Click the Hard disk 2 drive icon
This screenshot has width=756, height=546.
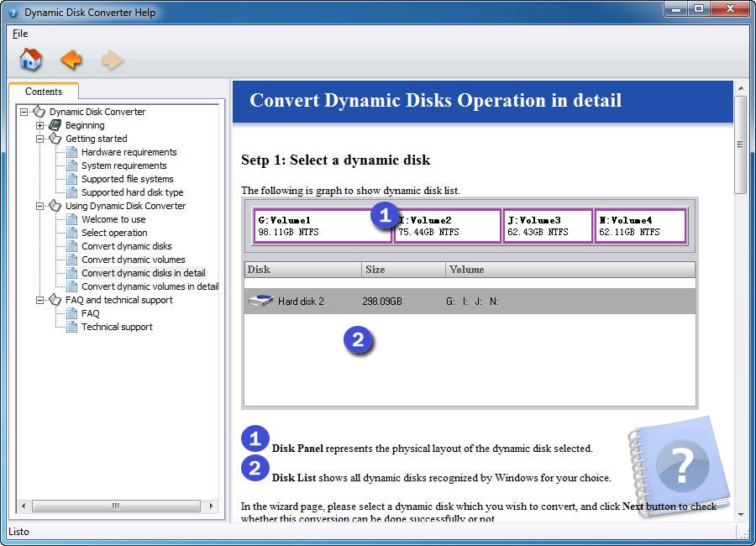[262, 301]
